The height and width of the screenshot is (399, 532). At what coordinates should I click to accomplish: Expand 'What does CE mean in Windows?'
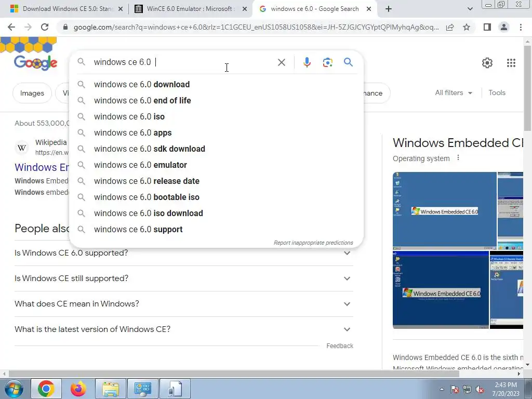tap(184, 304)
